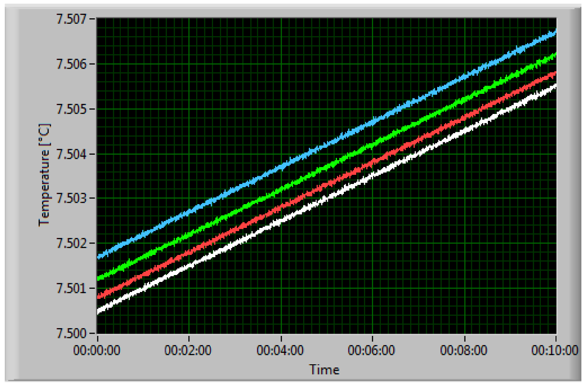The width and height of the screenshot is (588, 389).
Task: Select the white temperature trace
Action: (x=326, y=197)
